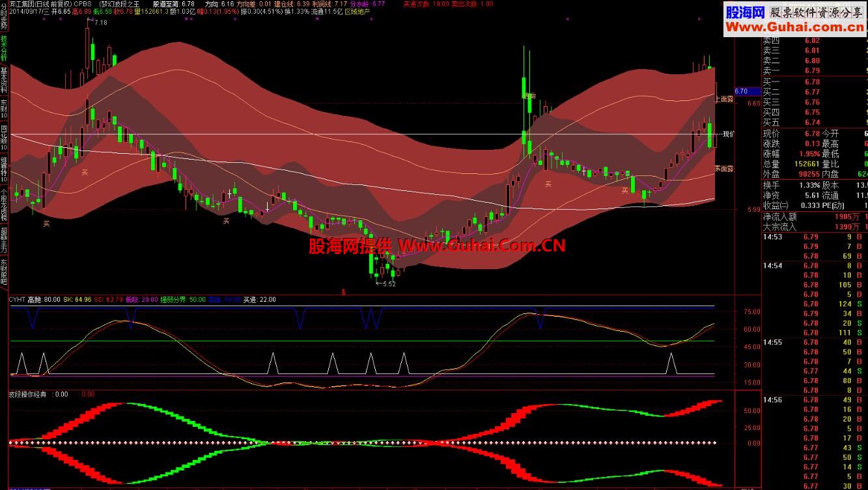Click the 25.00 axis value in bottom panel
Screen dimensions: 868x490
coord(752,427)
